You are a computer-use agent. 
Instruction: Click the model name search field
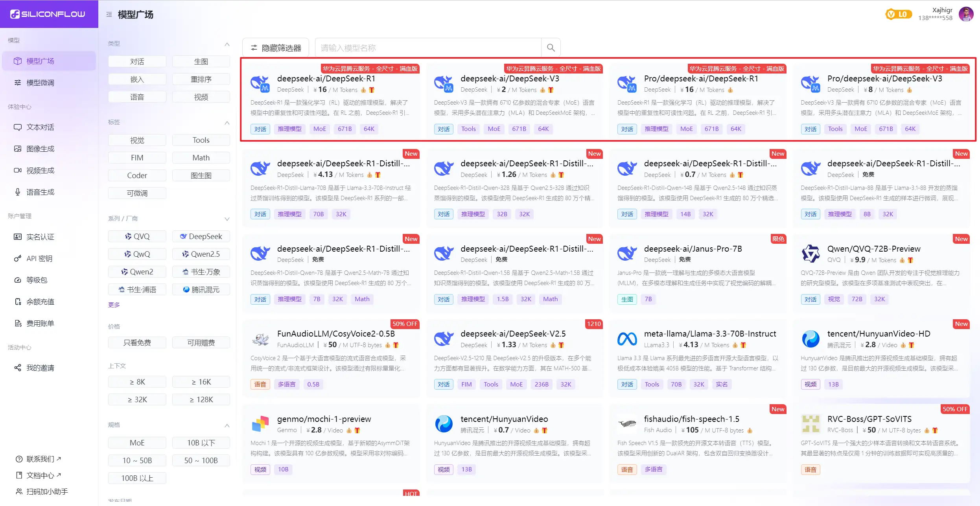coord(428,48)
